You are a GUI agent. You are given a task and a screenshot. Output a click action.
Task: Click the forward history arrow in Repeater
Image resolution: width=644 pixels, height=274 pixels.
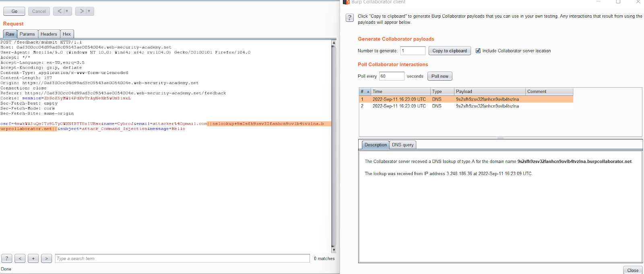click(x=82, y=11)
